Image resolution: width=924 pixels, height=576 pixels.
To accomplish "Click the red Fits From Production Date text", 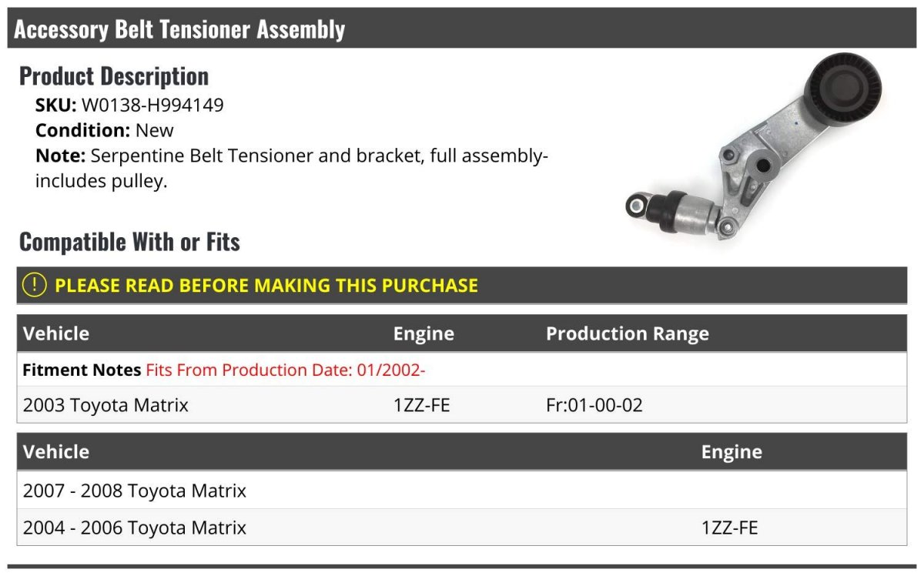I will (286, 370).
